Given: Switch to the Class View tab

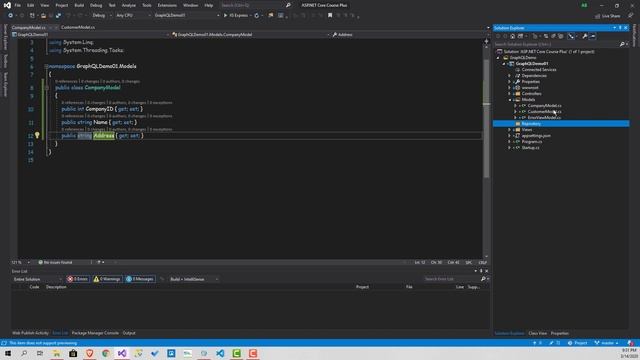Looking at the screenshot, I should click(x=538, y=333).
